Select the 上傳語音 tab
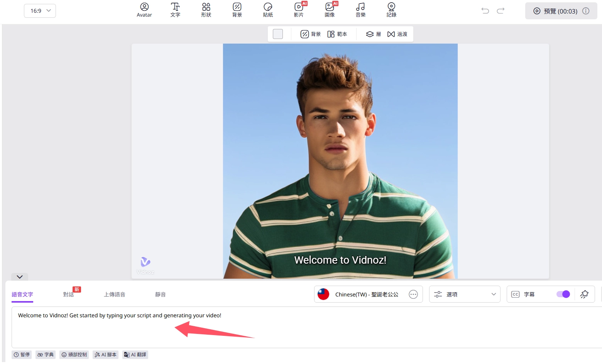602x364 pixels. 115,295
